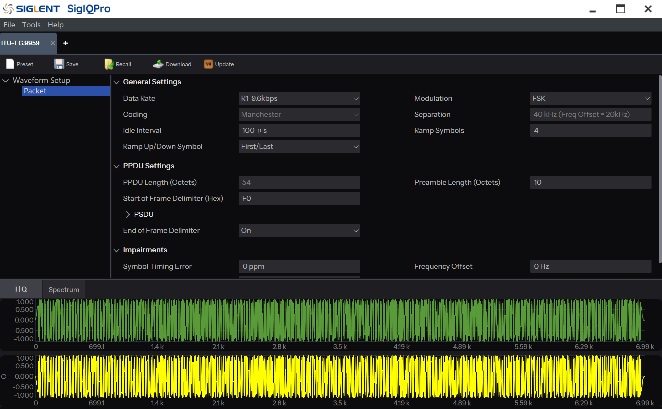This screenshot has height=409, width=662.
Task: Open End of Frame Delimiter dropdown
Action: point(298,230)
